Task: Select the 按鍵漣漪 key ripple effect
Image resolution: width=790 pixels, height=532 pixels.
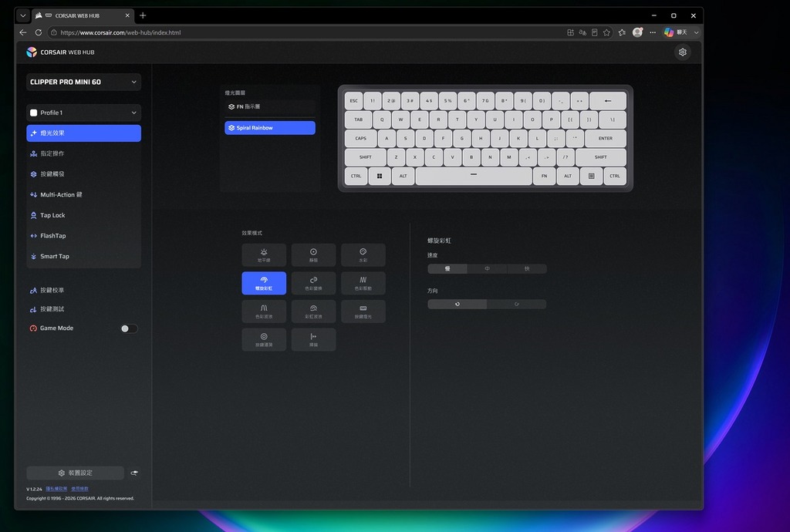Action: 264,340
